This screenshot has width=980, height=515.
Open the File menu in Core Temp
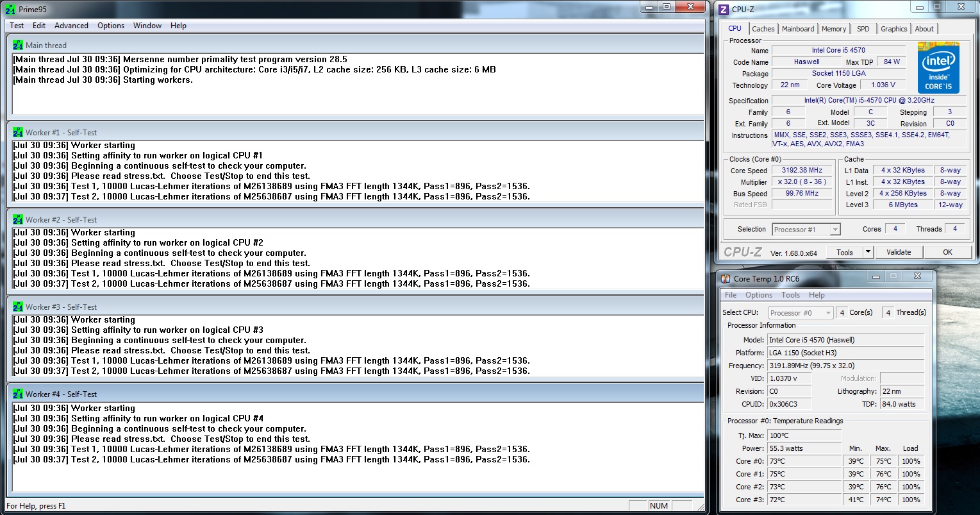point(731,295)
